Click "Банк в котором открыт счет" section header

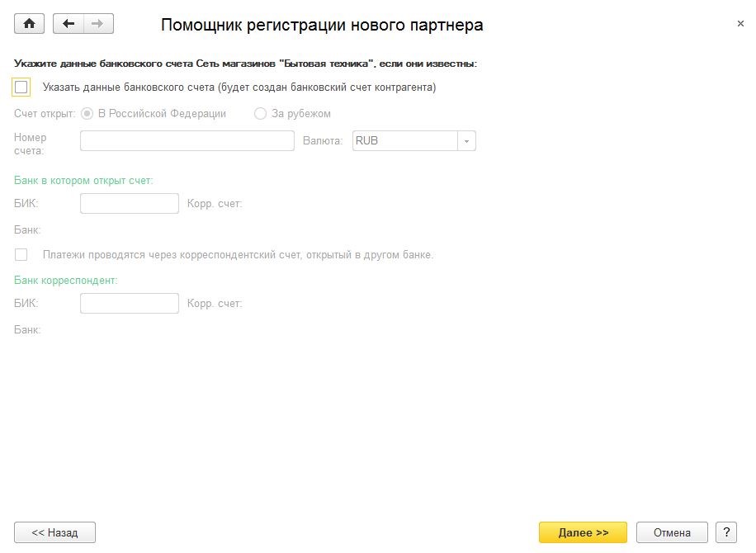[83, 180]
